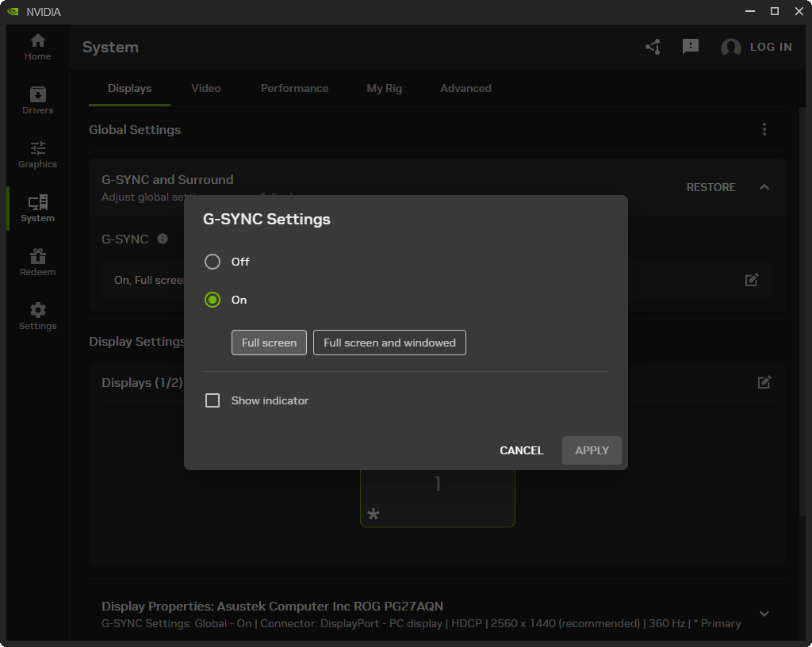Switch to the Advanced tab
This screenshot has height=647, width=812.
[465, 89]
